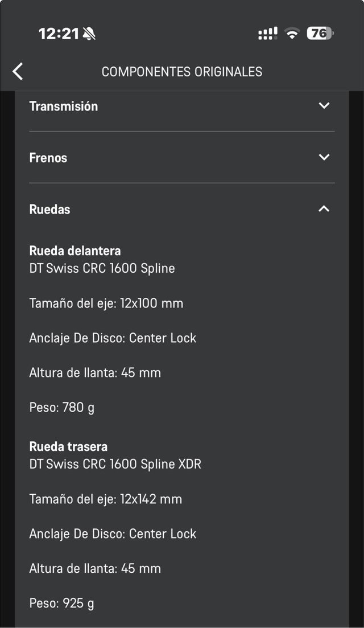The image size is (364, 628).
Task: Tap the silent mode bell icon
Action: click(x=89, y=34)
